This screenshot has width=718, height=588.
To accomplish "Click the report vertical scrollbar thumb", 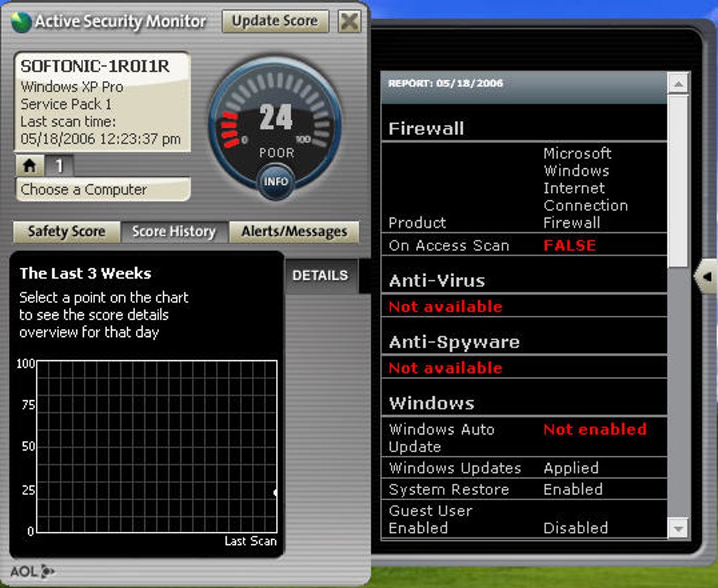I will tap(678, 181).
